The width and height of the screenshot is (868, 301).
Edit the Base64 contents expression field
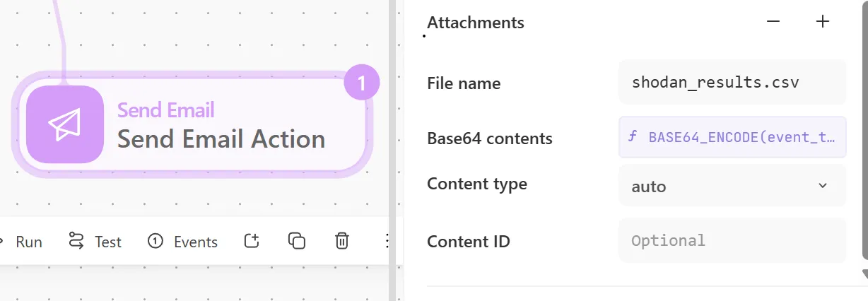[739, 137]
